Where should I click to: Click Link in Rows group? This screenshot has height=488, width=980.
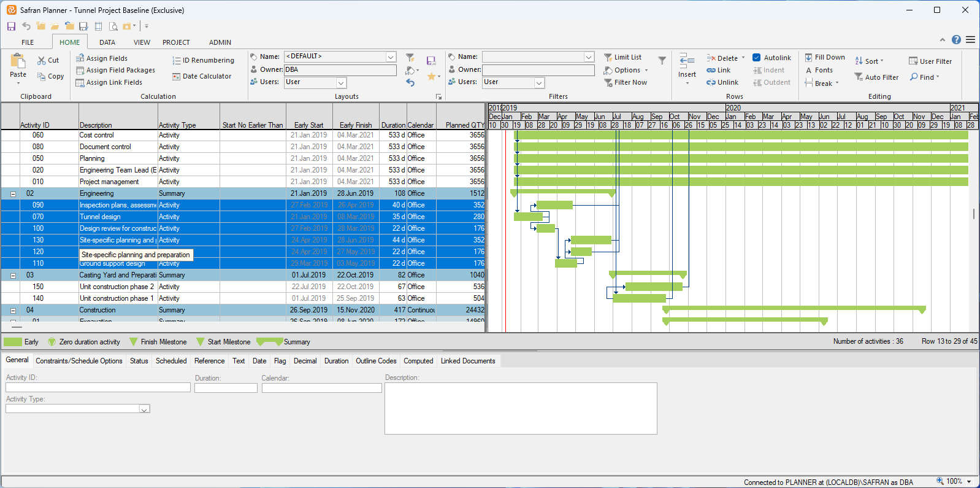pos(718,70)
